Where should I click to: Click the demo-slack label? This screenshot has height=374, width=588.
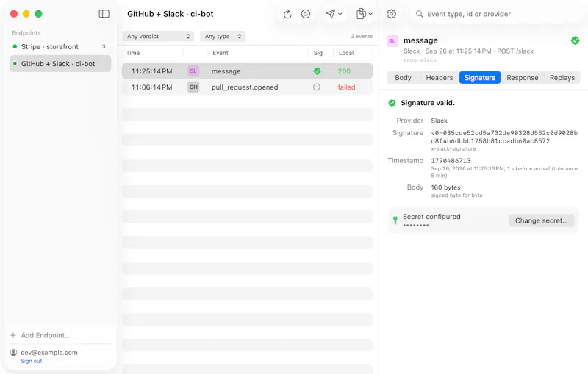[x=420, y=60]
